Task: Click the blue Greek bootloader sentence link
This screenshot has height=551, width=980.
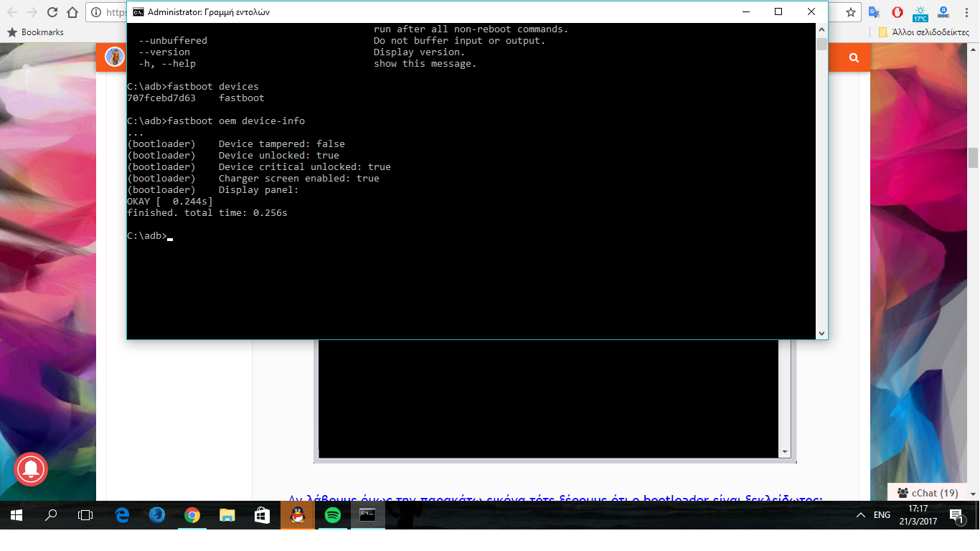Action: (555, 498)
